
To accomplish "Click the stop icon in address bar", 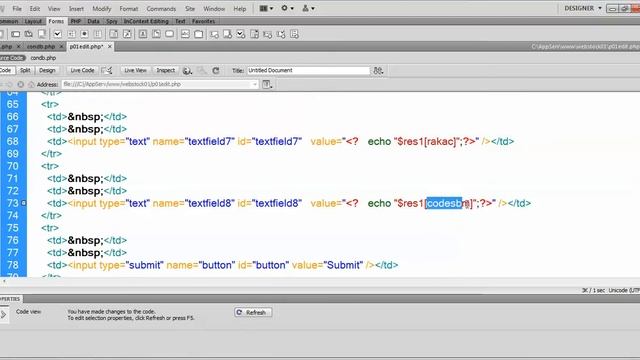I will tap(20, 84).
